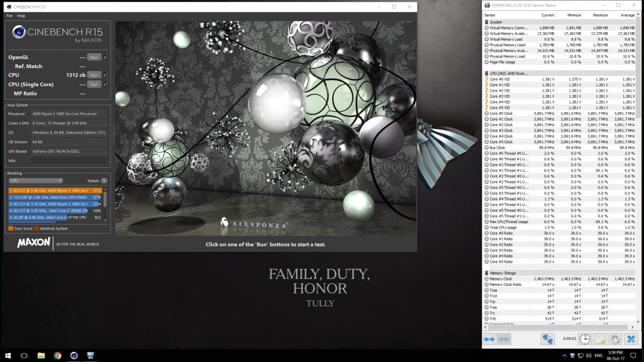Click the Current column header in HWiNFO
Image resolution: width=644 pixels, height=362 pixels.
coord(543,15)
